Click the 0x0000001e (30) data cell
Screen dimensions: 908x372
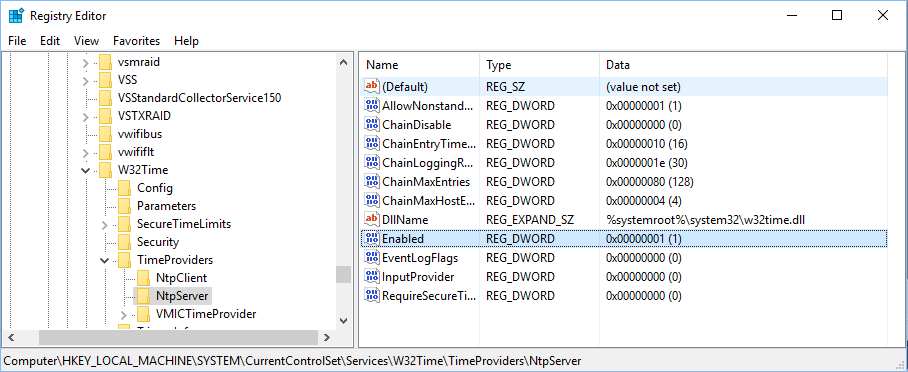(x=647, y=162)
